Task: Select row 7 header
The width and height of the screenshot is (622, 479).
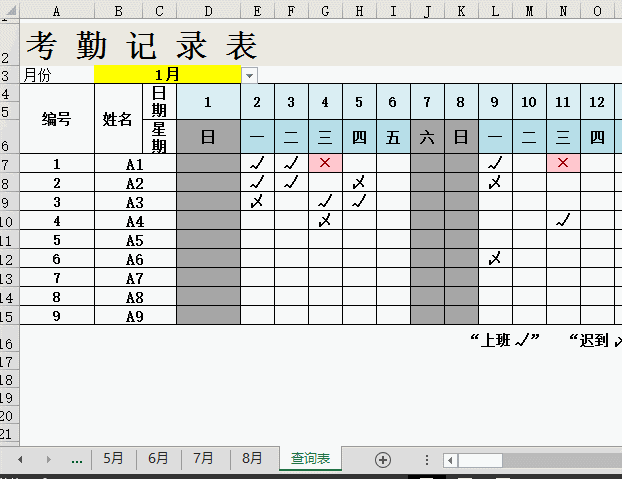Action: (6, 164)
